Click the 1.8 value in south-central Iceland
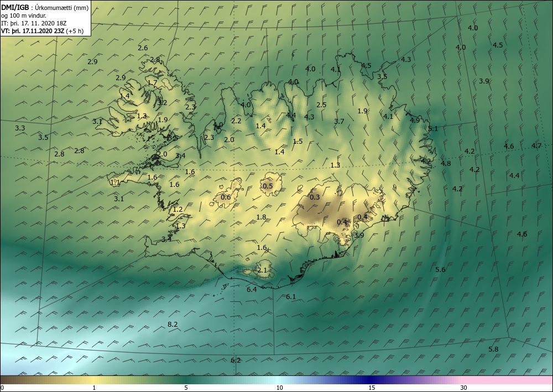The image size is (553, 392). click(262, 217)
